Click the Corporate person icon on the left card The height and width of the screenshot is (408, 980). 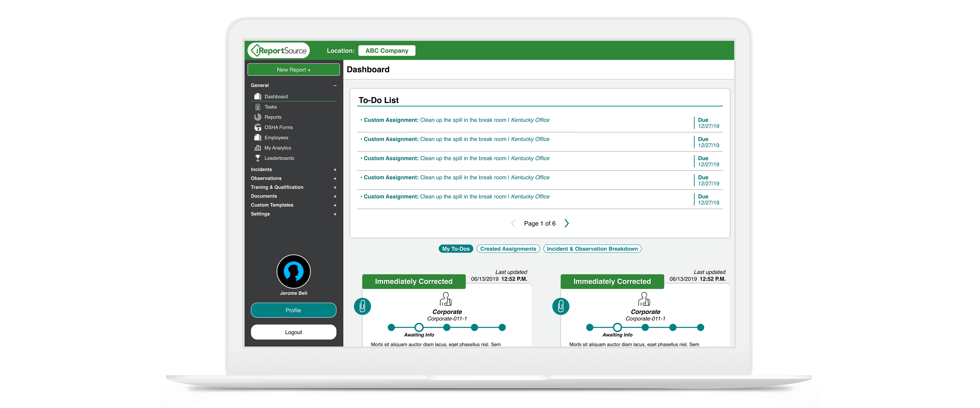446,299
